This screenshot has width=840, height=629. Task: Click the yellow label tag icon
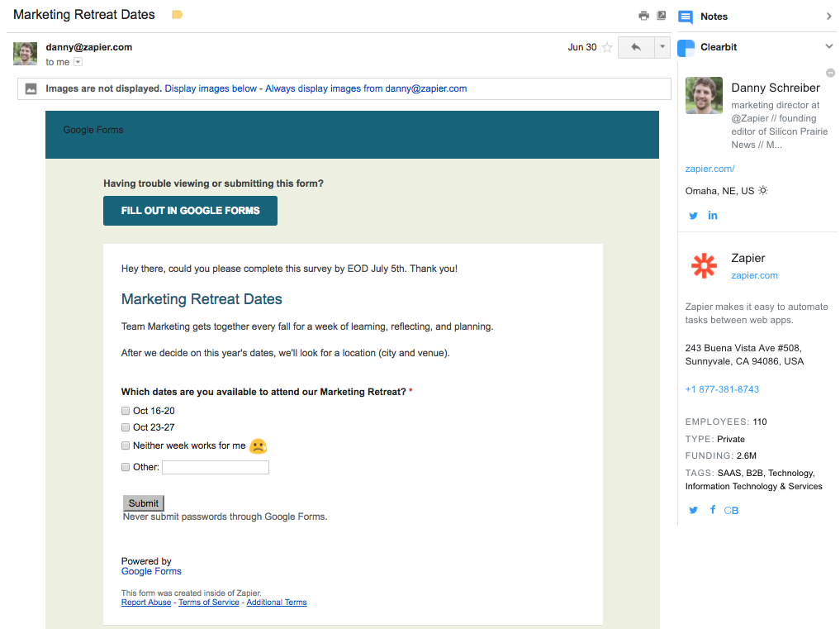pyautogui.click(x=178, y=15)
